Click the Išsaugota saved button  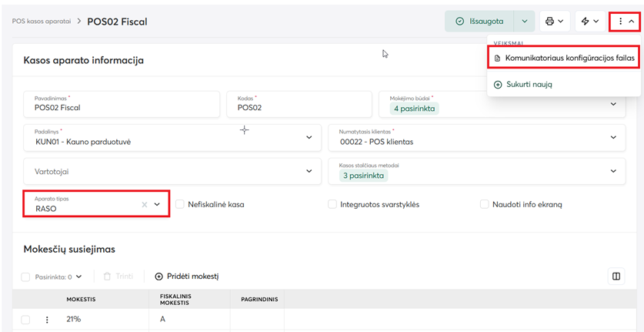point(479,22)
